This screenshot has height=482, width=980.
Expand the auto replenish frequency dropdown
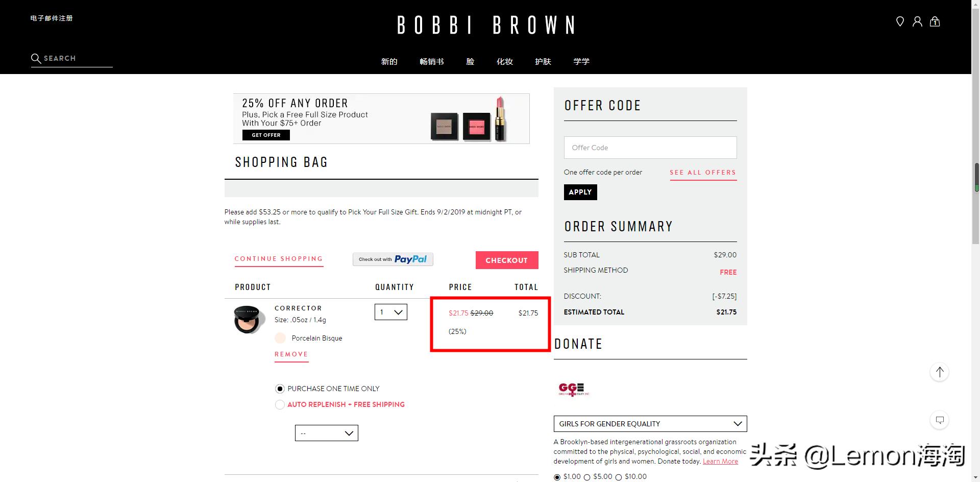[327, 433]
